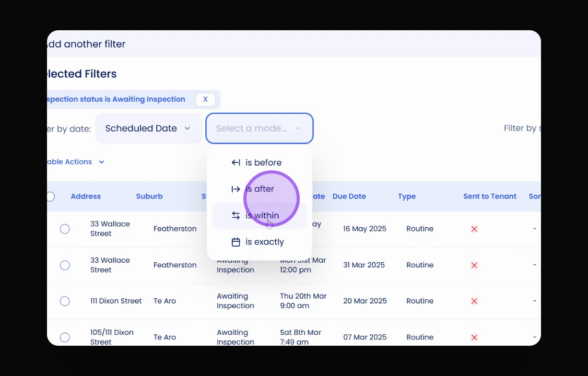Image resolution: width=588 pixels, height=376 pixels.
Task: Sort by the Due Date column header
Action: (349, 196)
